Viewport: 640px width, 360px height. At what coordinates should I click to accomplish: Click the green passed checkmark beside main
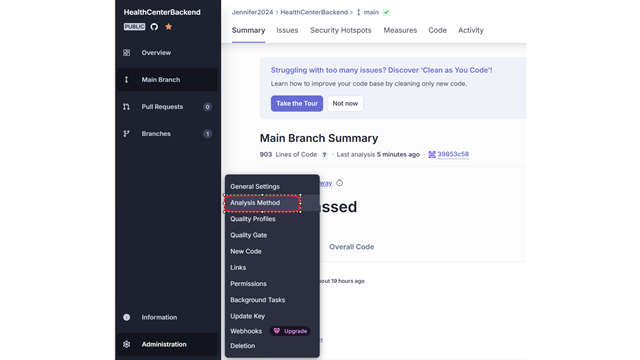pos(386,12)
